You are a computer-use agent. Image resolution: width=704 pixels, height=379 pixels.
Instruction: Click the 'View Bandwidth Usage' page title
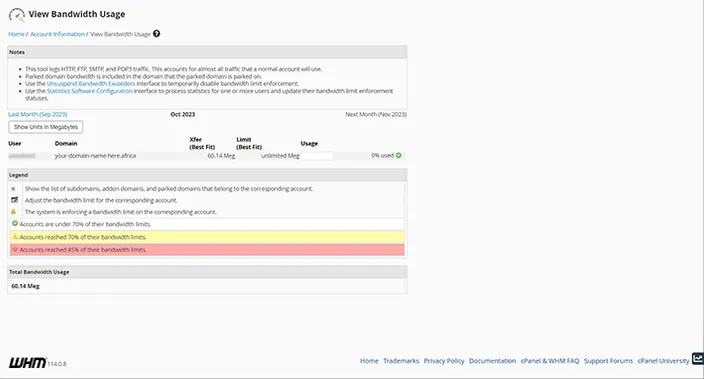77,14
